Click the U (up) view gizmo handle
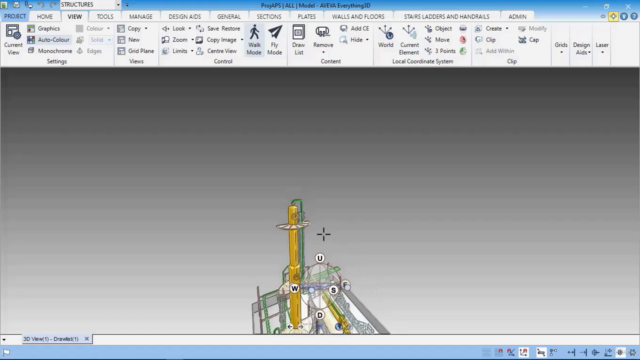Screen dimensions: 640x360 (x=320, y=258)
